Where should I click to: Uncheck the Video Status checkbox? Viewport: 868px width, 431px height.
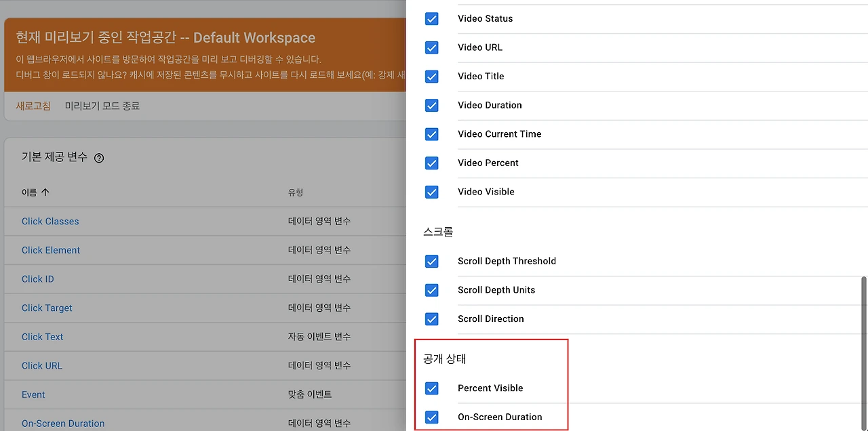(432, 19)
